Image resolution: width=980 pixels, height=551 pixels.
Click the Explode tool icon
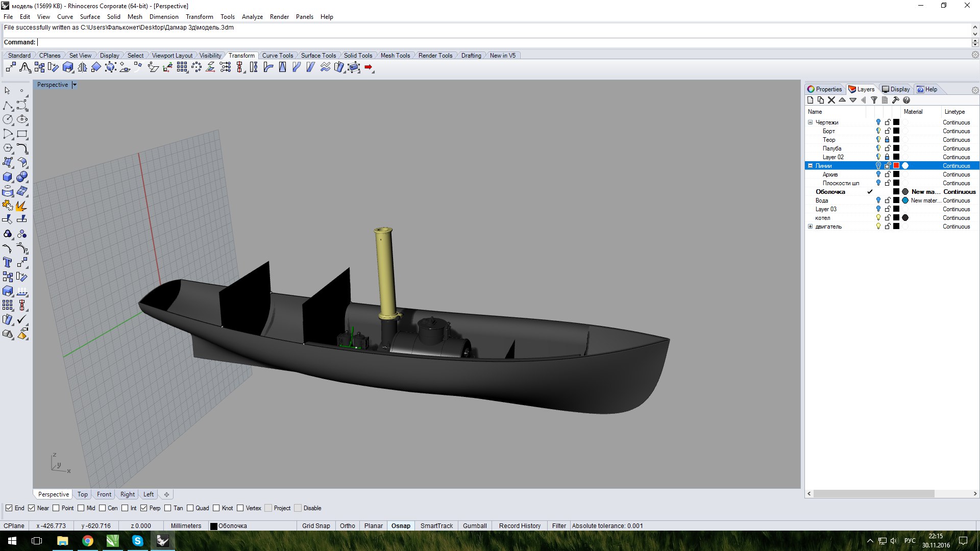click(x=22, y=206)
